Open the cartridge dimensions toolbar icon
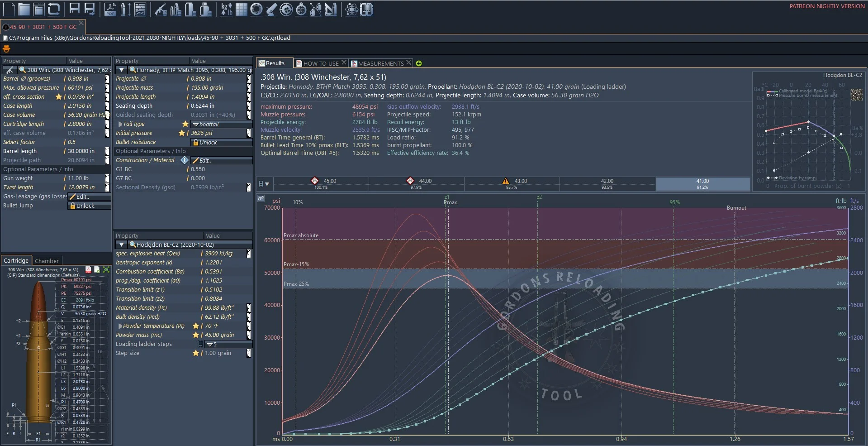The width and height of the screenshot is (868, 446). [125, 9]
